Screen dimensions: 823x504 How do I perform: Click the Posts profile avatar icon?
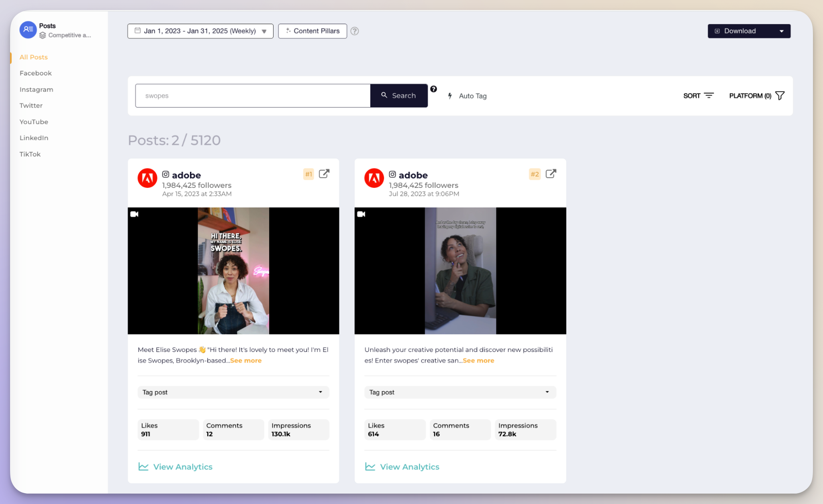pos(28,30)
